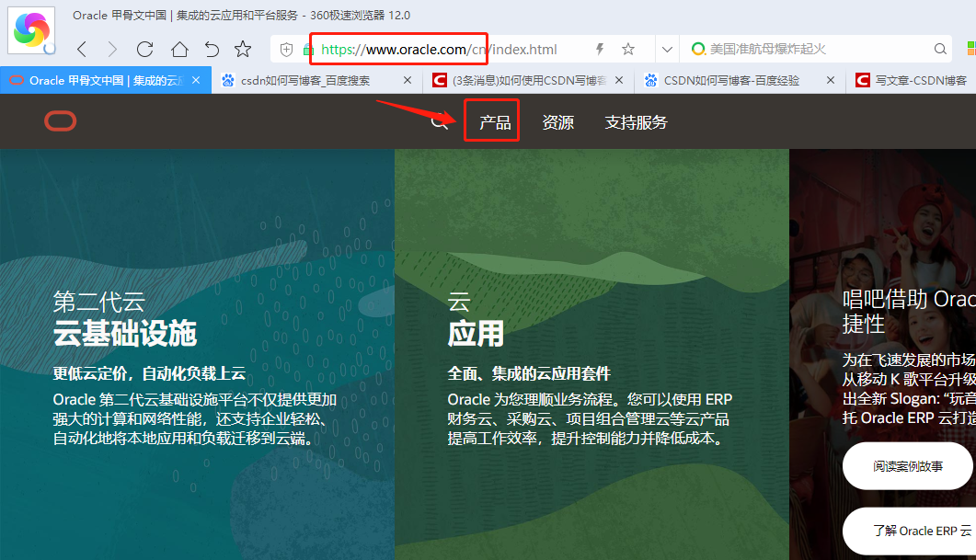This screenshot has height=560, width=976.
Task: Click the 360 search engine logo
Action: tap(698, 49)
